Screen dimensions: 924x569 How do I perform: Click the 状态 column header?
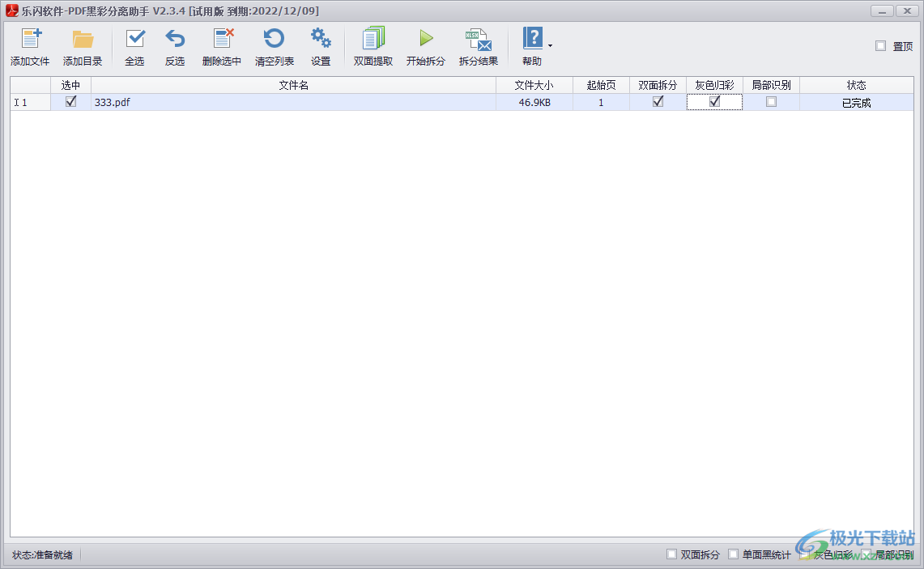click(x=856, y=86)
